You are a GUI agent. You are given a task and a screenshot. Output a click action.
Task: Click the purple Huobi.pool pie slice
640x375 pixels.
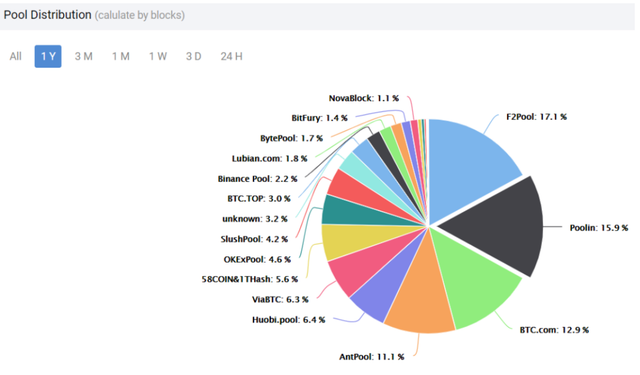[378, 294]
